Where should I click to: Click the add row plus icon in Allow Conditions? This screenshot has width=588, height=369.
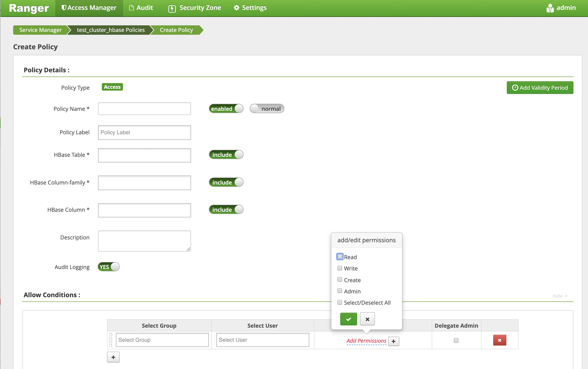point(113,357)
